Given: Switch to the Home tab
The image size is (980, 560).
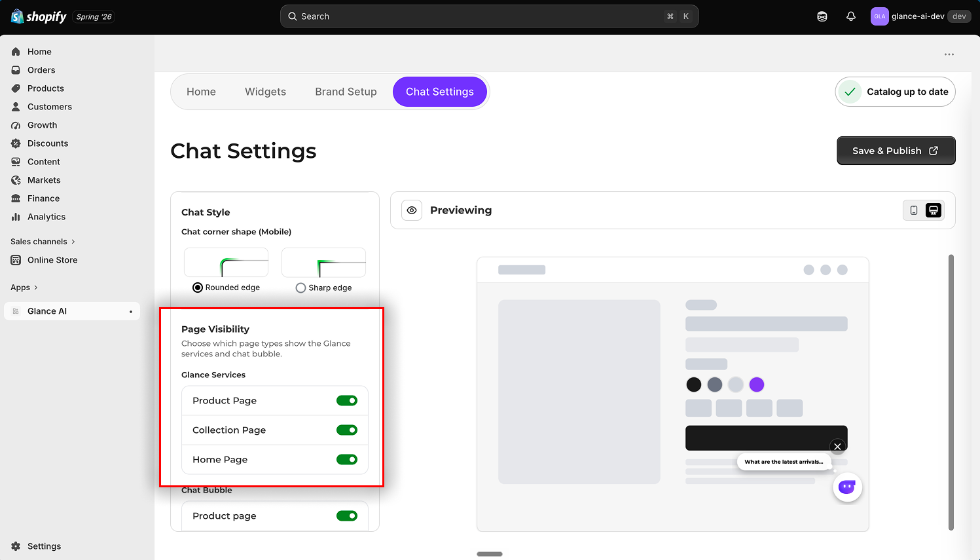Looking at the screenshot, I should coord(201,92).
